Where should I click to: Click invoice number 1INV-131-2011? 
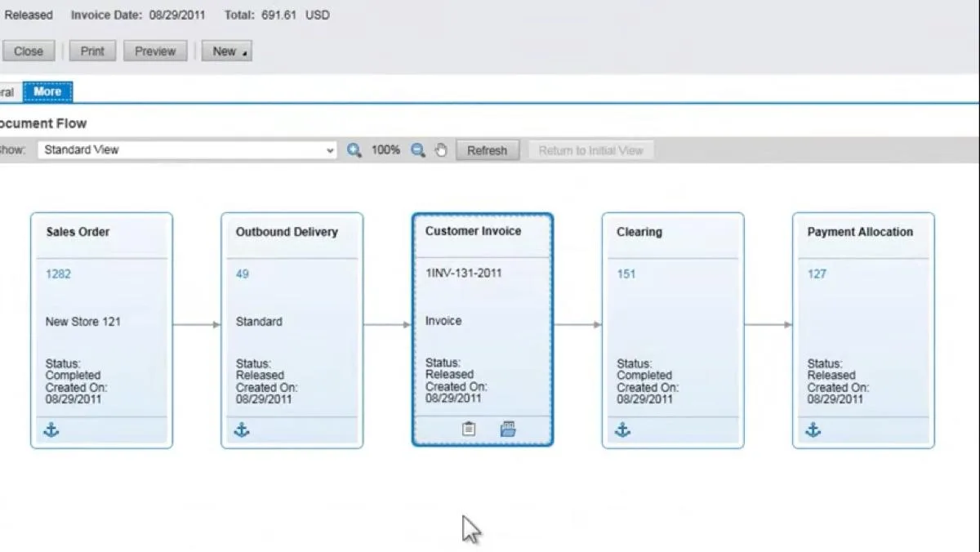click(464, 274)
